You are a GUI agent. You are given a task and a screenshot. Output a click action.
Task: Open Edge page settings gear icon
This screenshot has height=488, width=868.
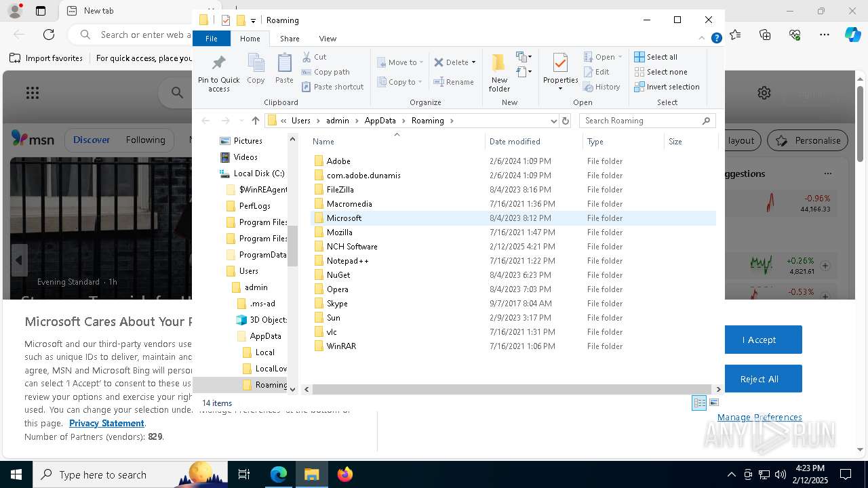(764, 93)
